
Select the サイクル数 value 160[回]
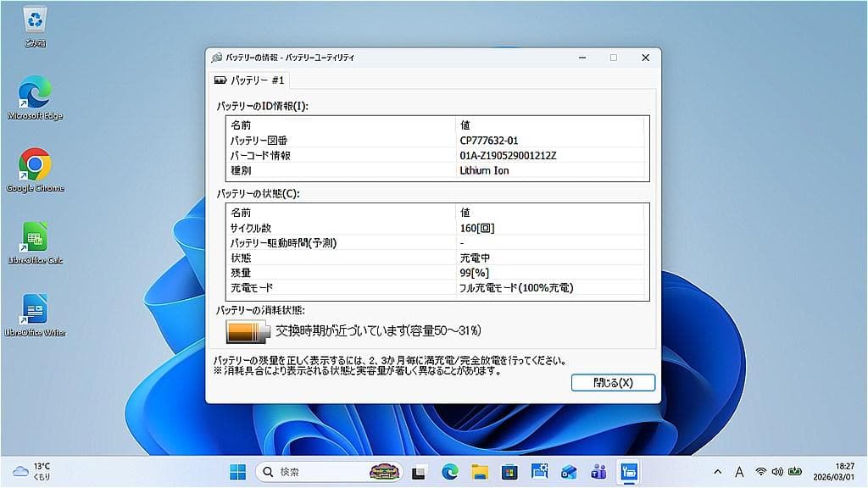pos(477,228)
